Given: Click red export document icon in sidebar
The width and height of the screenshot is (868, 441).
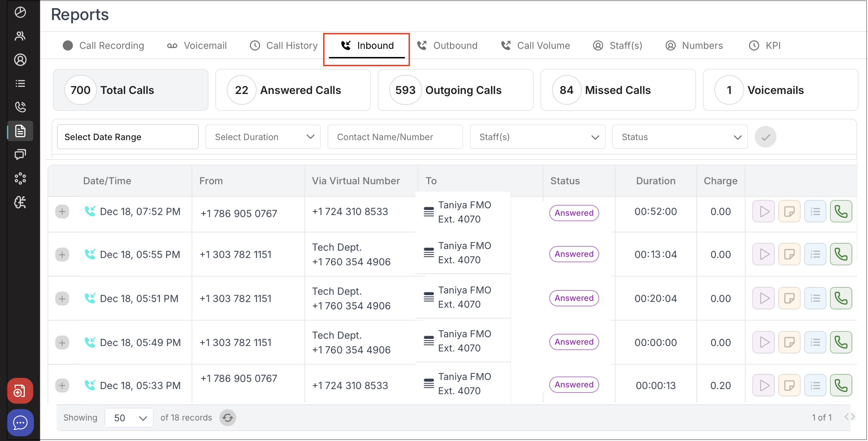Looking at the screenshot, I should pyautogui.click(x=20, y=391).
